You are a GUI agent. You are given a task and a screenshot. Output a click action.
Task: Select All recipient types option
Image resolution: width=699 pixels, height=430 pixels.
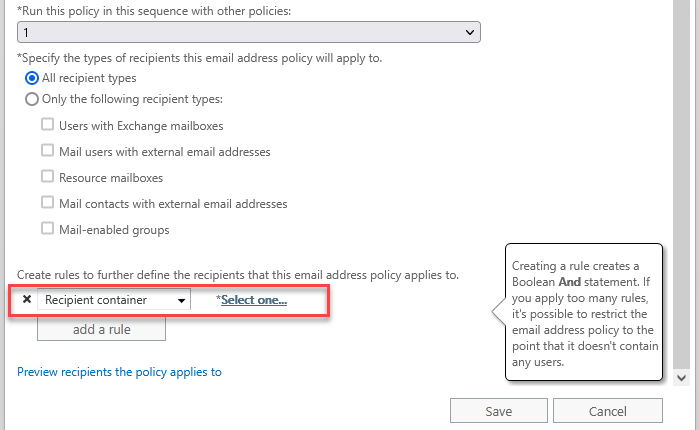tap(32, 78)
